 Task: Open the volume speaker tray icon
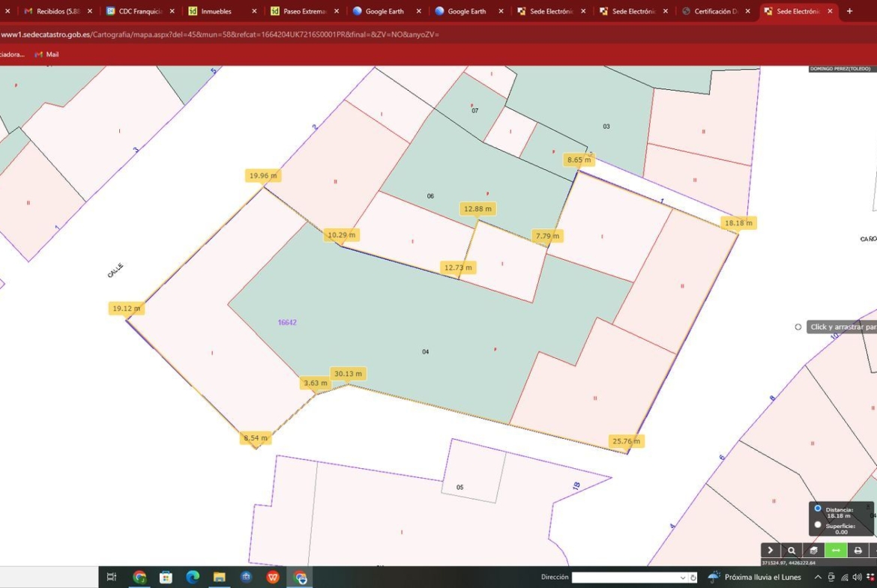click(x=857, y=577)
